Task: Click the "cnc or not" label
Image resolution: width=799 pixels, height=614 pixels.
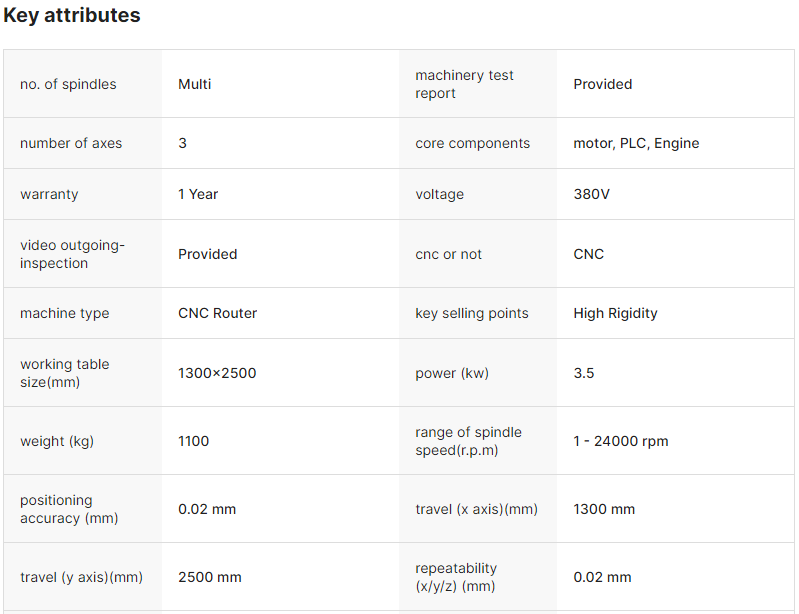Action: 448,254
